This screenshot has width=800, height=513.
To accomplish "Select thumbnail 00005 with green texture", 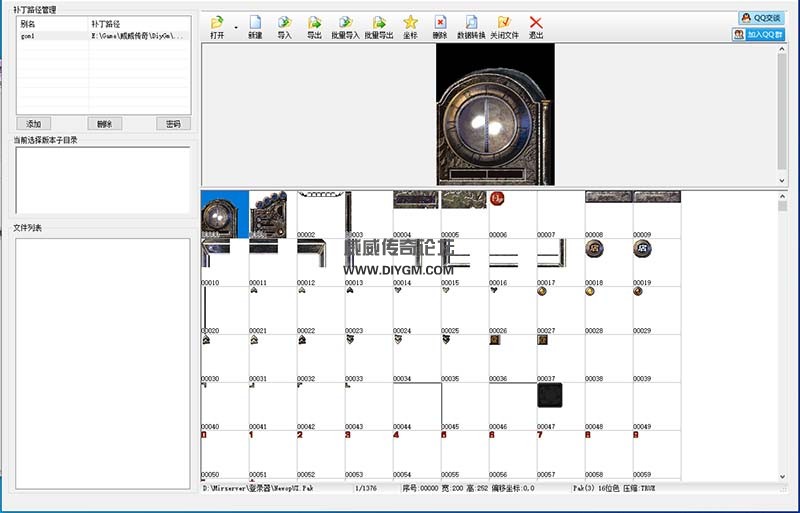I will pos(464,214).
